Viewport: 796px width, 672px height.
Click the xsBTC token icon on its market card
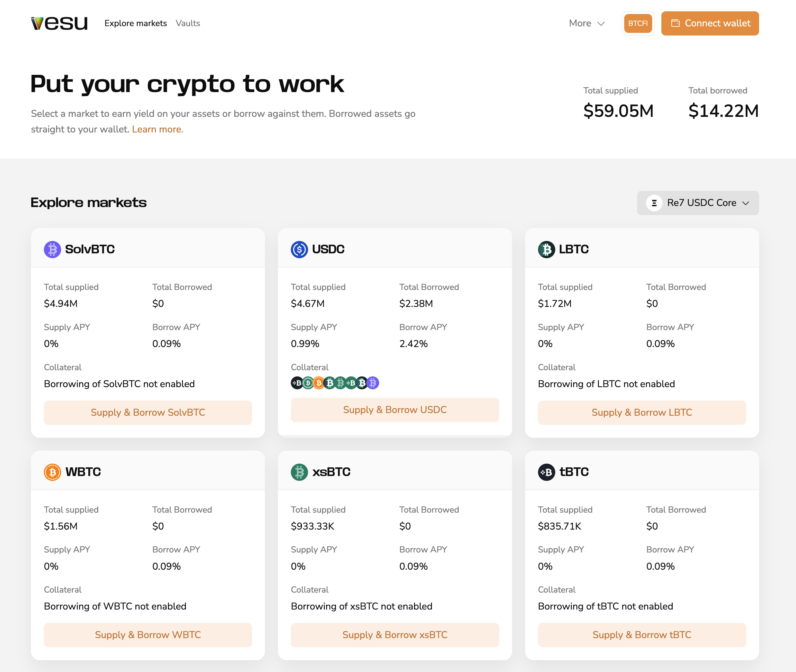pyautogui.click(x=299, y=472)
